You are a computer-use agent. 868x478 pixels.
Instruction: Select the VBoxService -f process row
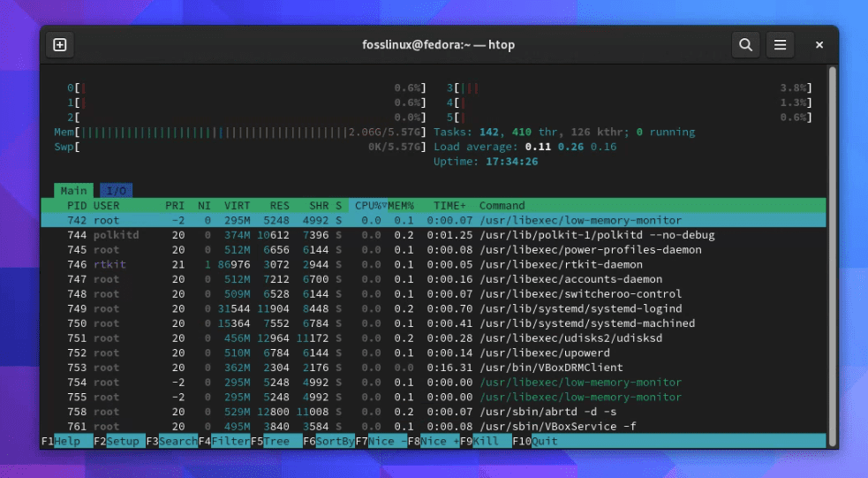click(434, 427)
